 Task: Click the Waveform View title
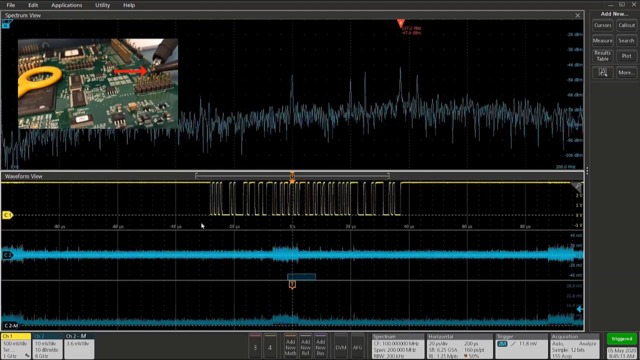24,176
